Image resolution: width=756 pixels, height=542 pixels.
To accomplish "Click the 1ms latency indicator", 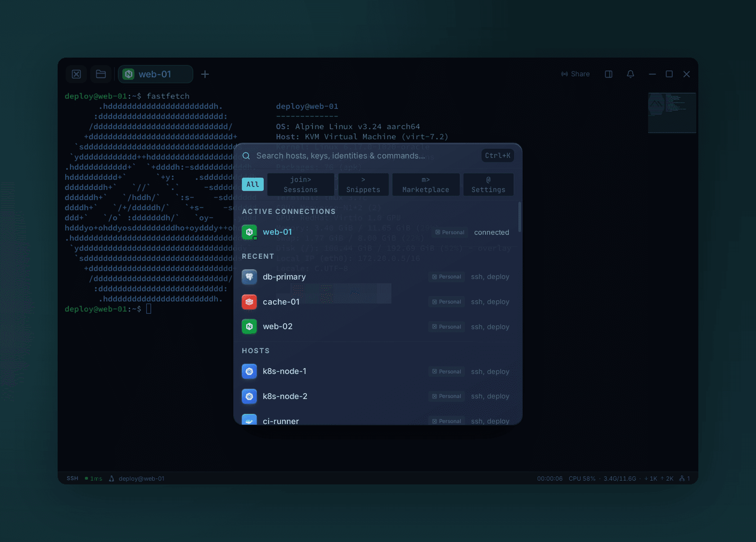I will (x=94, y=478).
